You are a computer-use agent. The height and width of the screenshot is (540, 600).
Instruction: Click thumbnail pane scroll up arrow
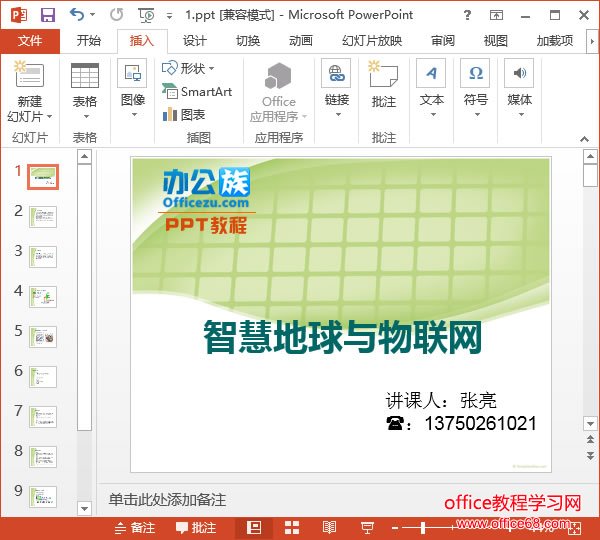[84, 157]
